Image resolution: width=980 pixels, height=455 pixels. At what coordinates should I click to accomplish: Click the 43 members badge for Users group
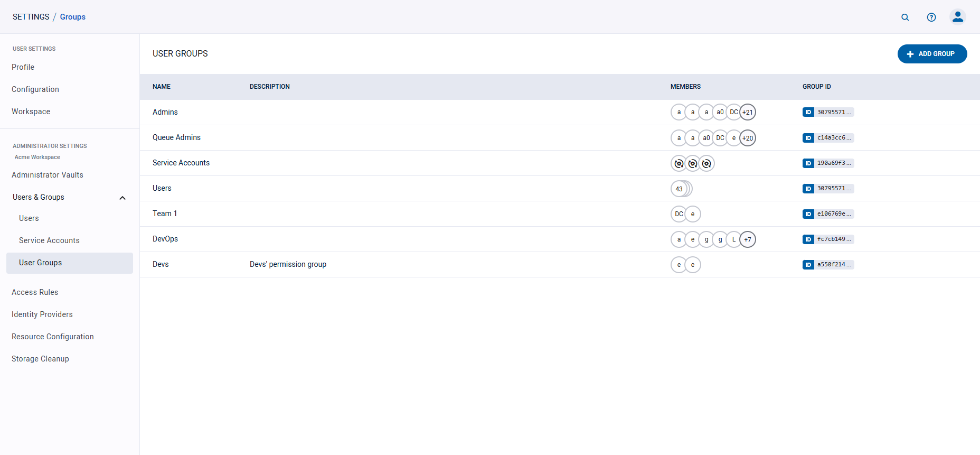tap(679, 189)
